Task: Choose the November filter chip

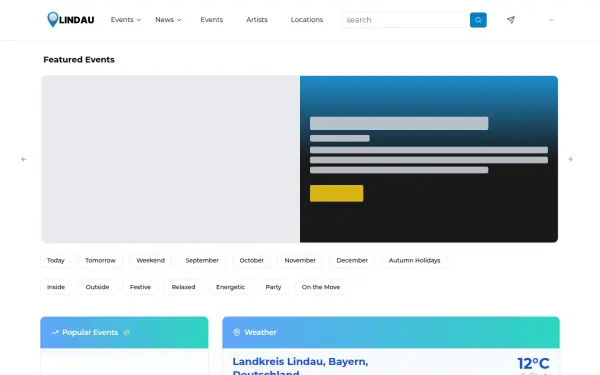Action: (300, 260)
